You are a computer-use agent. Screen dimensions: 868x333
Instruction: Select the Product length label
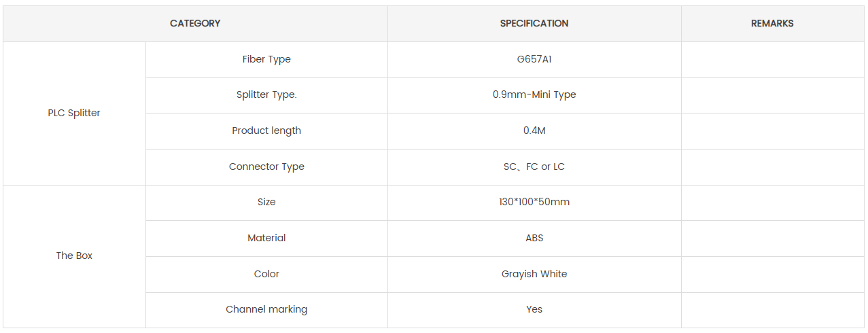[x=266, y=130]
